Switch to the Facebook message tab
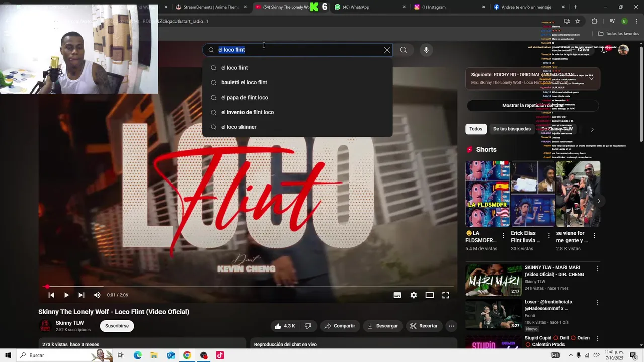This screenshot has height=362, width=644. [528, 7]
